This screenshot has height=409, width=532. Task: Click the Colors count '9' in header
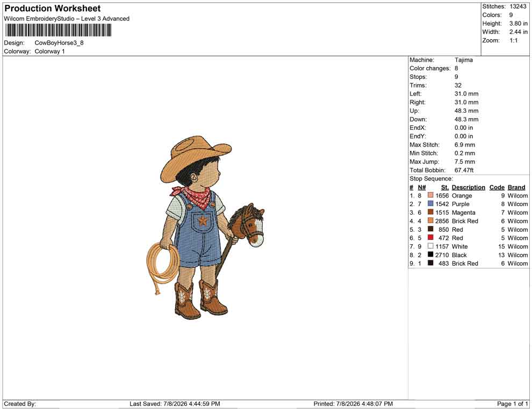point(511,15)
